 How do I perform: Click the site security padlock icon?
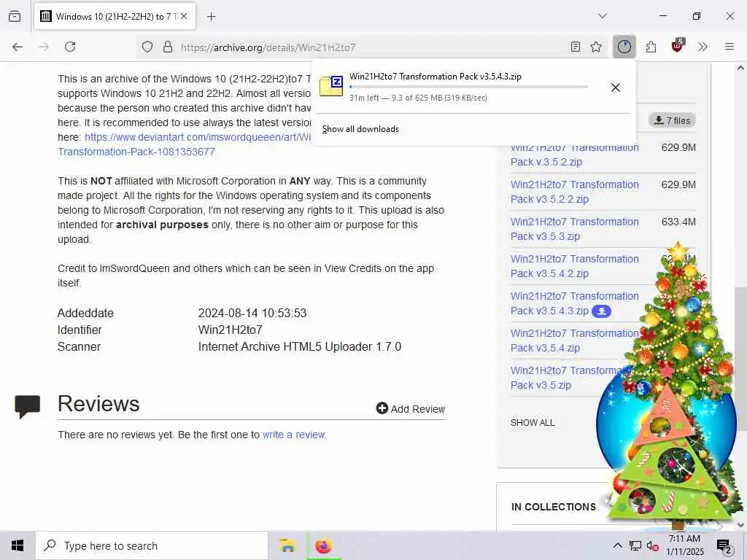tap(168, 47)
